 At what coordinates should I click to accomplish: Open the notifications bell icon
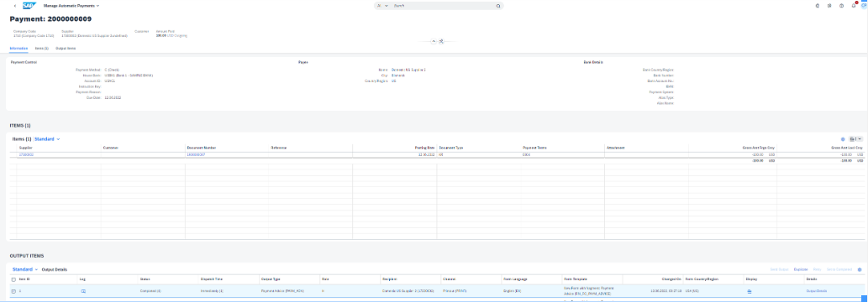[x=853, y=6]
